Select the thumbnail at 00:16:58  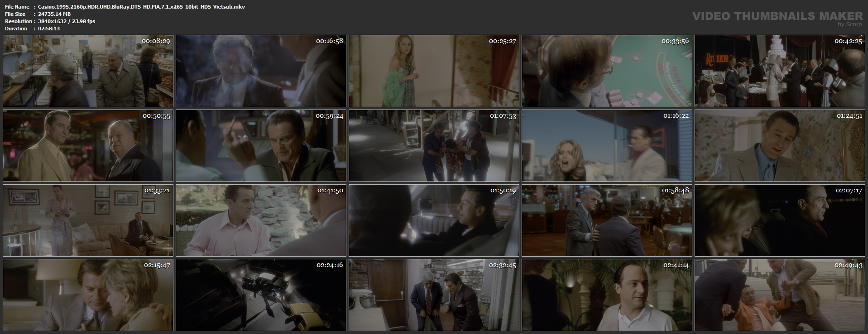point(261,71)
